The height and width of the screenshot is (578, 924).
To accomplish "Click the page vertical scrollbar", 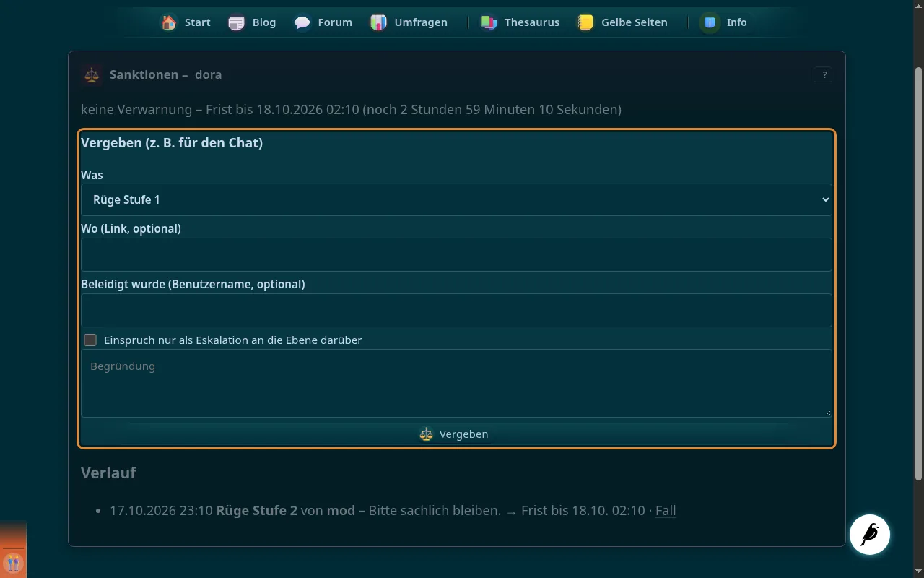I will click(918, 275).
